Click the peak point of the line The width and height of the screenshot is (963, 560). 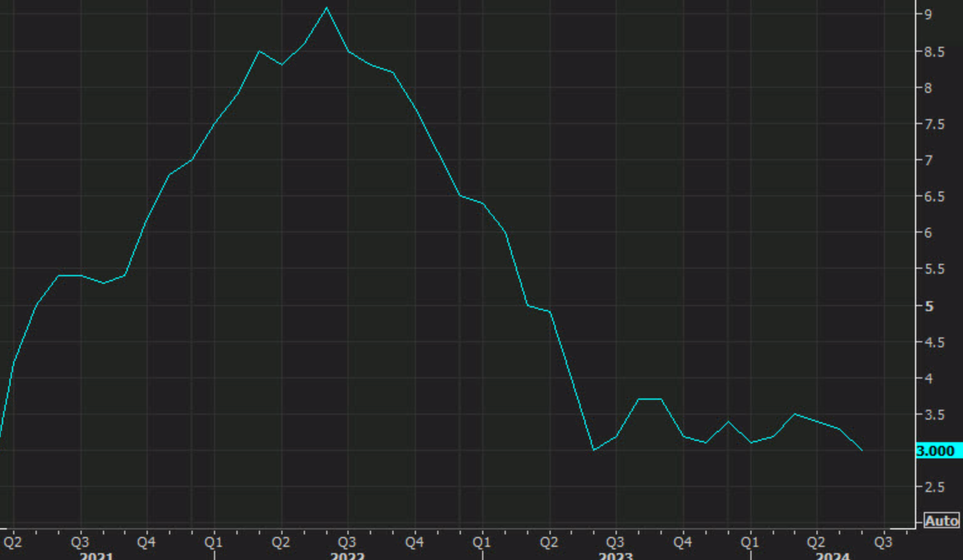coord(326,8)
